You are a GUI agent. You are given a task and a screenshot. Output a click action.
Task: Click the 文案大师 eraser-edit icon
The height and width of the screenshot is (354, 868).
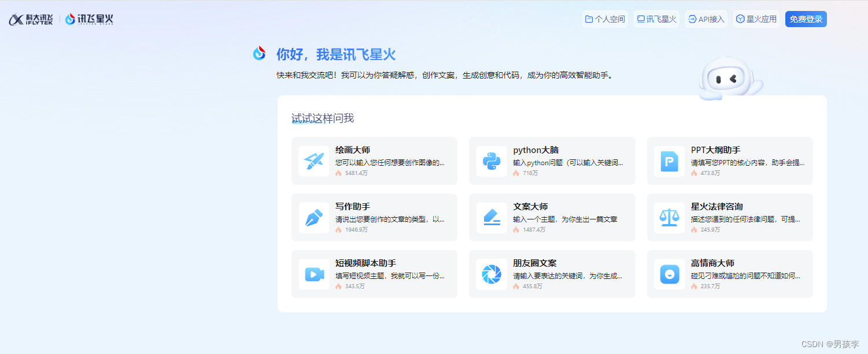click(x=492, y=218)
